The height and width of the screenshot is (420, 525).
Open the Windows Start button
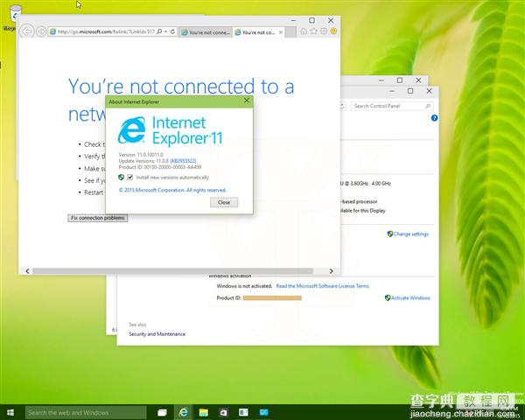pyautogui.click(x=10, y=412)
